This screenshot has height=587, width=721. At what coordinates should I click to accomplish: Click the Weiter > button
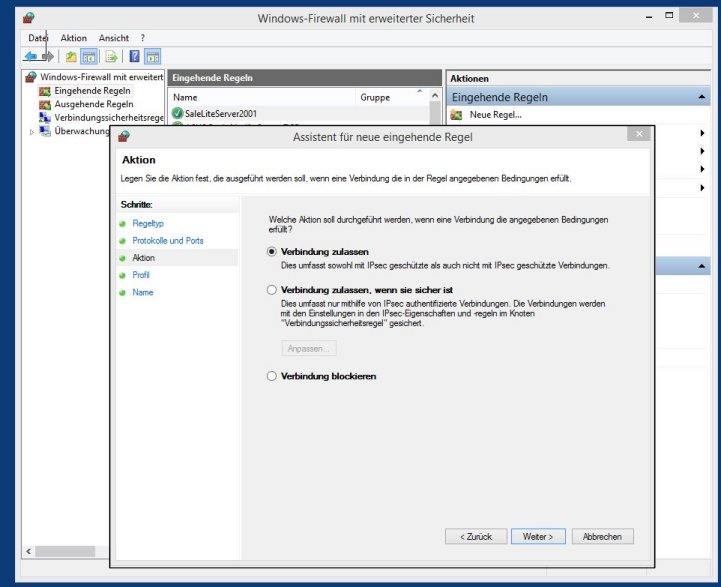pyautogui.click(x=538, y=537)
